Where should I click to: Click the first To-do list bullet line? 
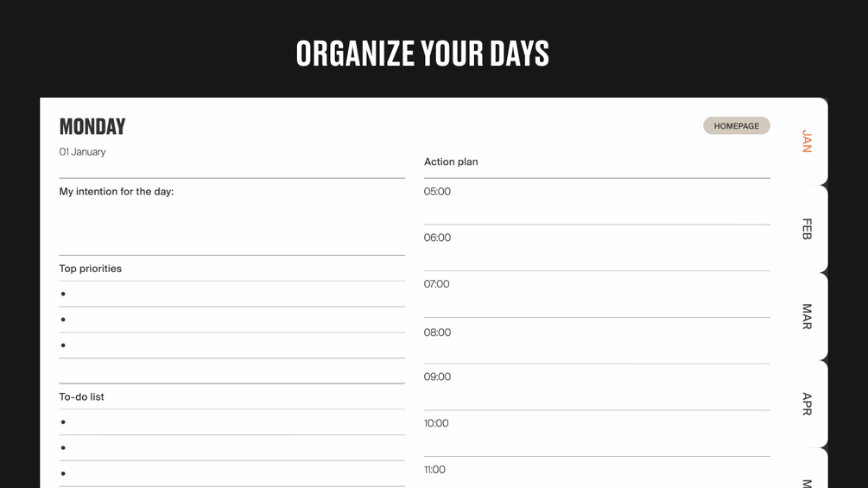click(231, 422)
